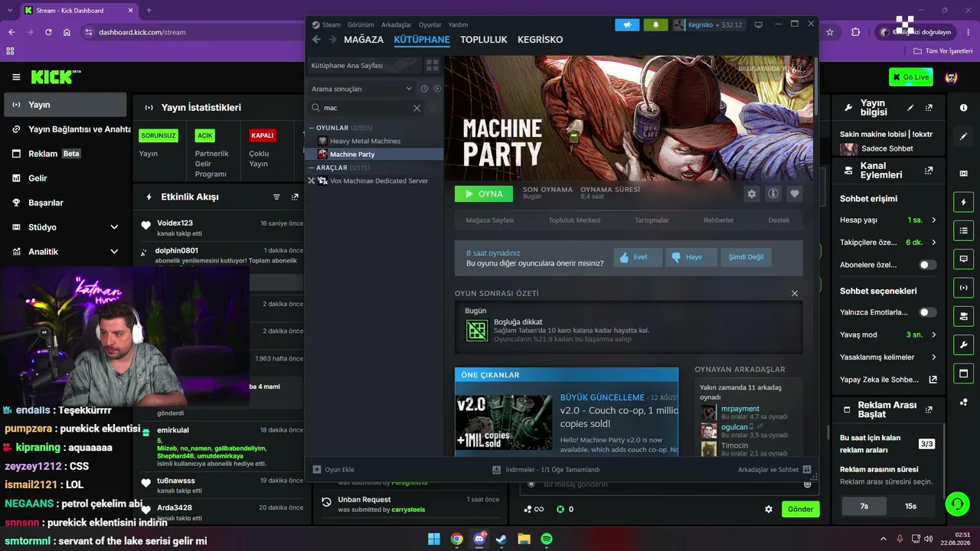The height and width of the screenshot is (551, 980).
Task: Open the Arama sonuçları dropdown
Action: pyautogui.click(x=361, y=89)
